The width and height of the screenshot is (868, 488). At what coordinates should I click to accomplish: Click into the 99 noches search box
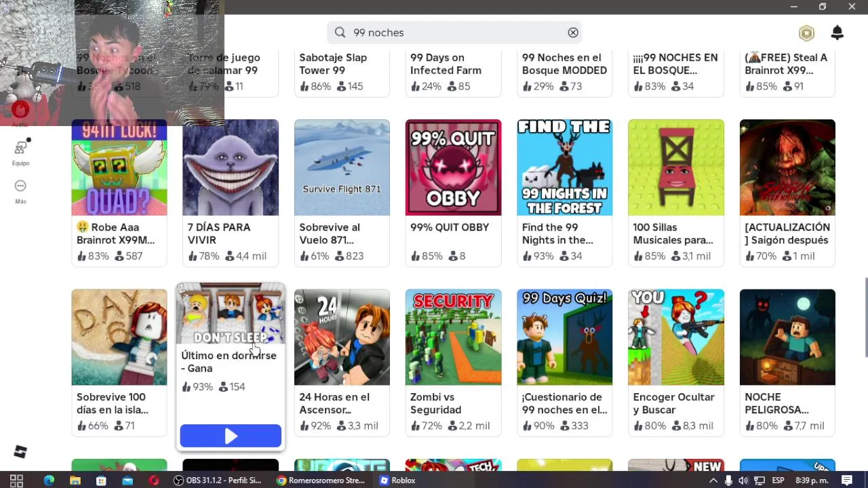(454, 33)
